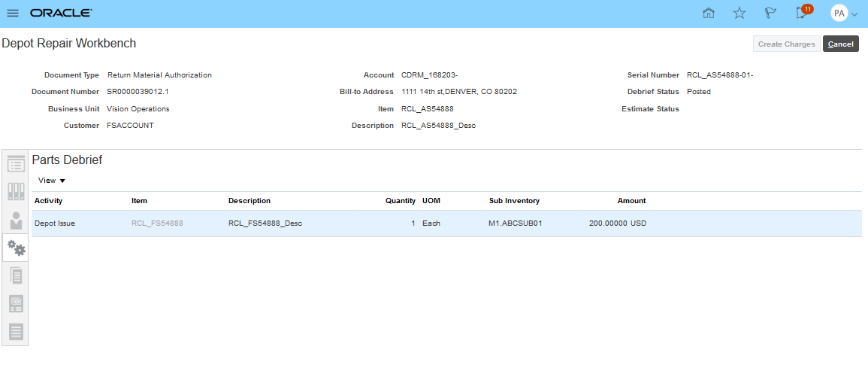
Task: Click serial number RCL_AS54888-01-
Action: click(720, 74)
